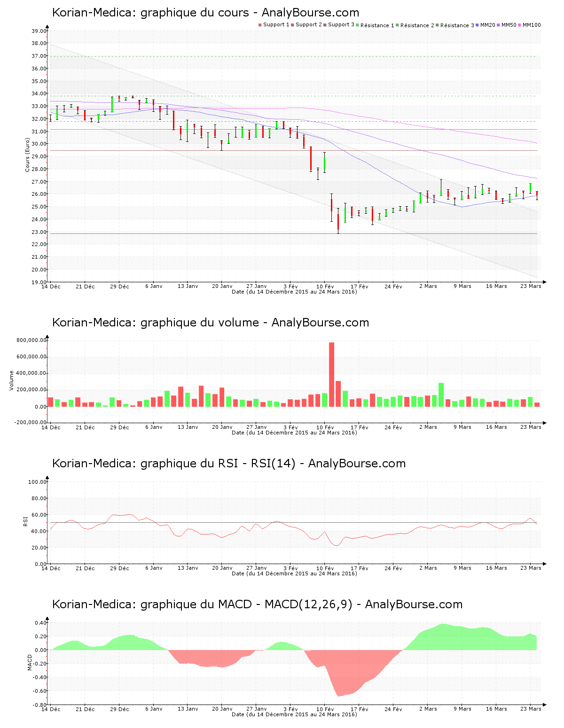
Task: Click the date range caption under the MACD chart
Action: click(294, 714)
